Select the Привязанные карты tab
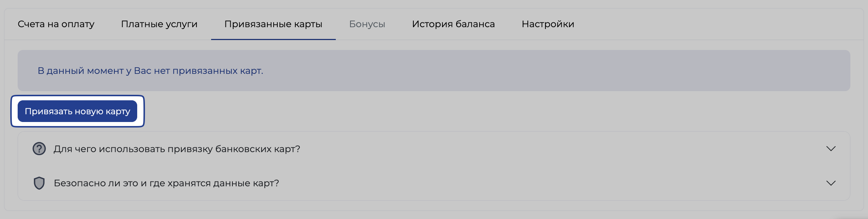 click(273, 24)
